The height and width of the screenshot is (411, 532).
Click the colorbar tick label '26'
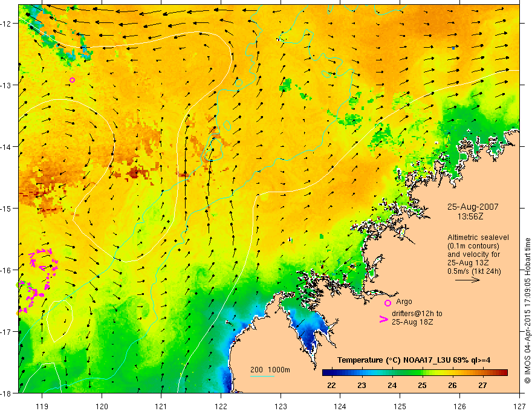[452, 385]
